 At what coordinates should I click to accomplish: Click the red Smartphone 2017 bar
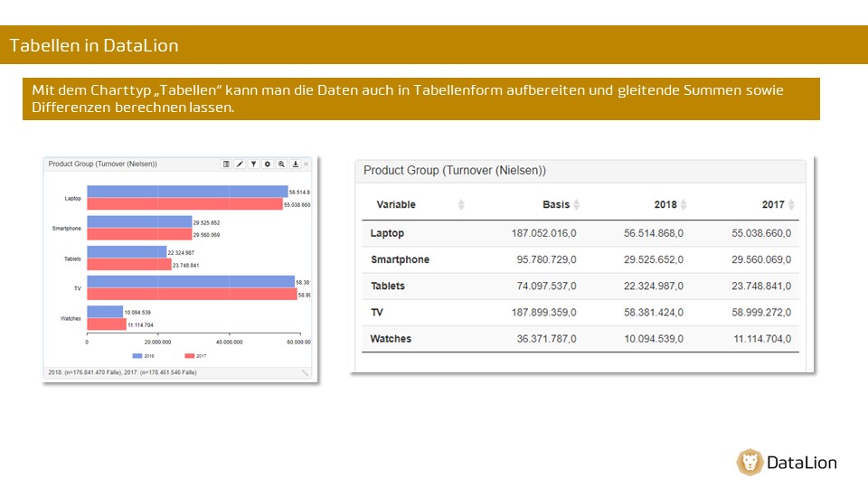pos(139,234)
